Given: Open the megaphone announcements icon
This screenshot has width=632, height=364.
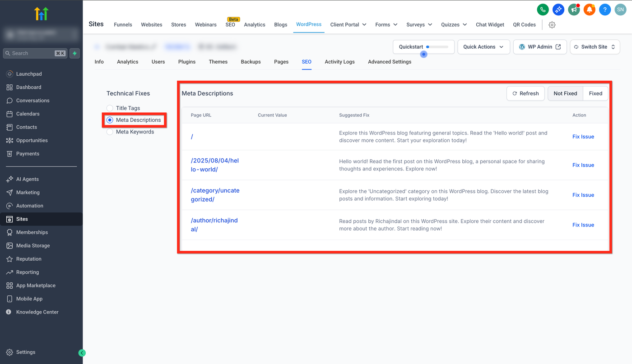Looking at the screenshot, I should click(x=574, y=9).
